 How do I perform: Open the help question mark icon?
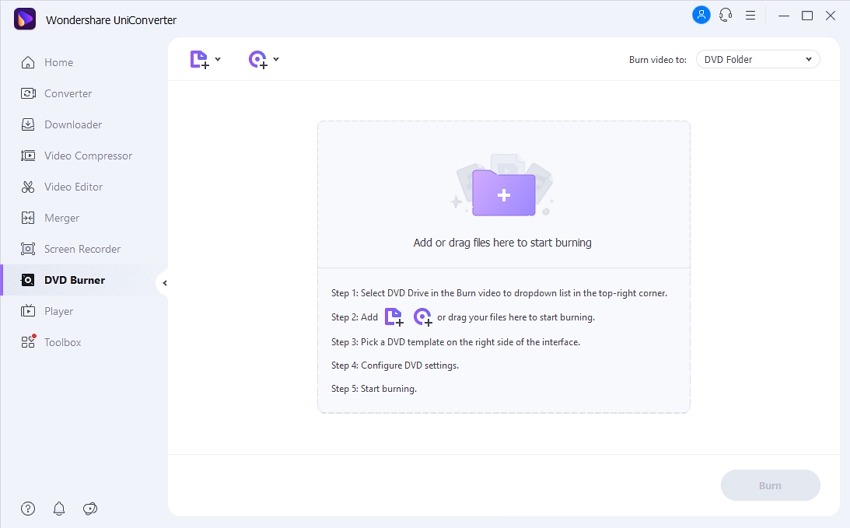(28, 508)
